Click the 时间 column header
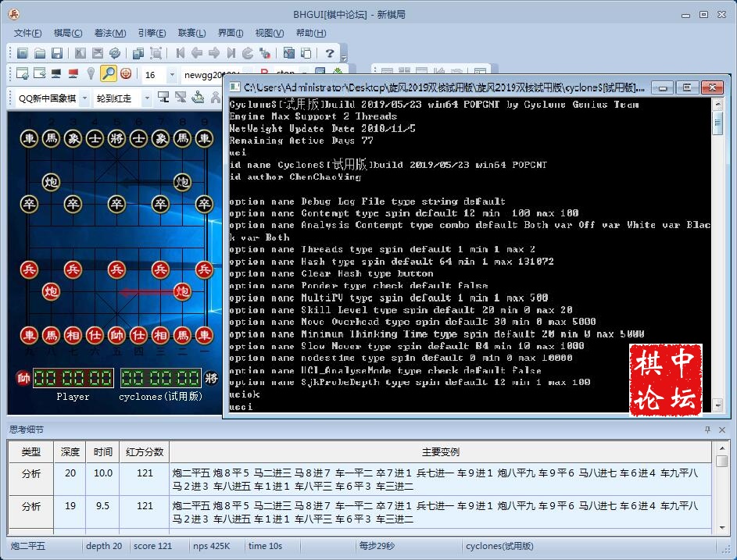Viewport: 737px width, 560px height. point(103,452)
